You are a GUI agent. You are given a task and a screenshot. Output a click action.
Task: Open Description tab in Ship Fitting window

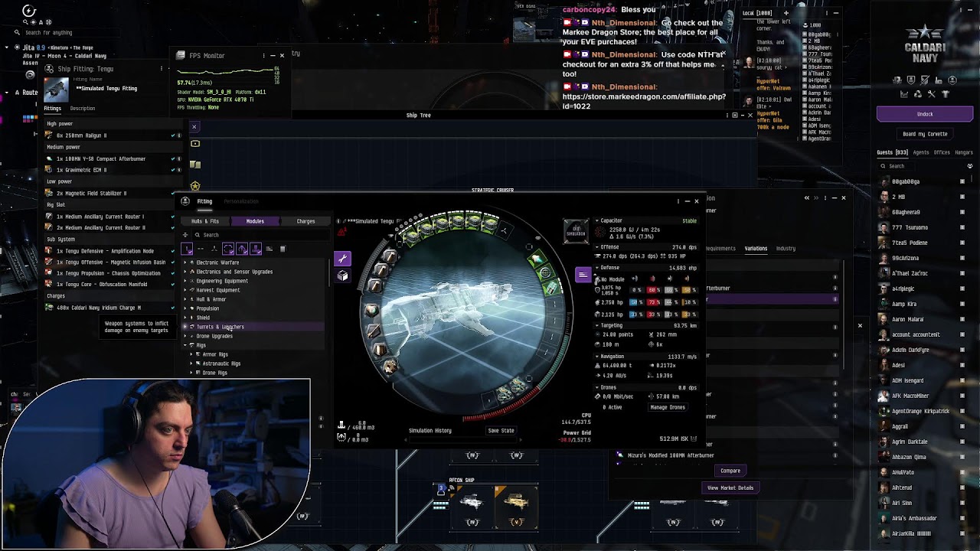point(83,108)
